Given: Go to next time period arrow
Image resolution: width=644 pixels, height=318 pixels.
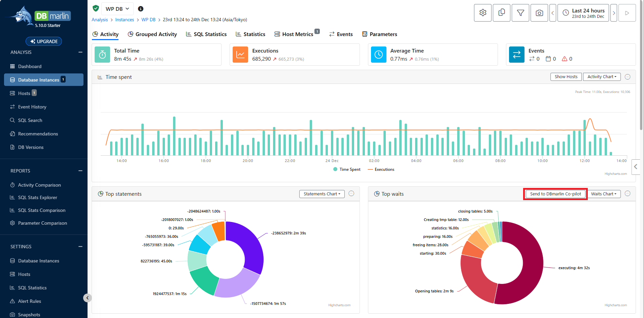Looking at the screenshot, I should (614, 13).
